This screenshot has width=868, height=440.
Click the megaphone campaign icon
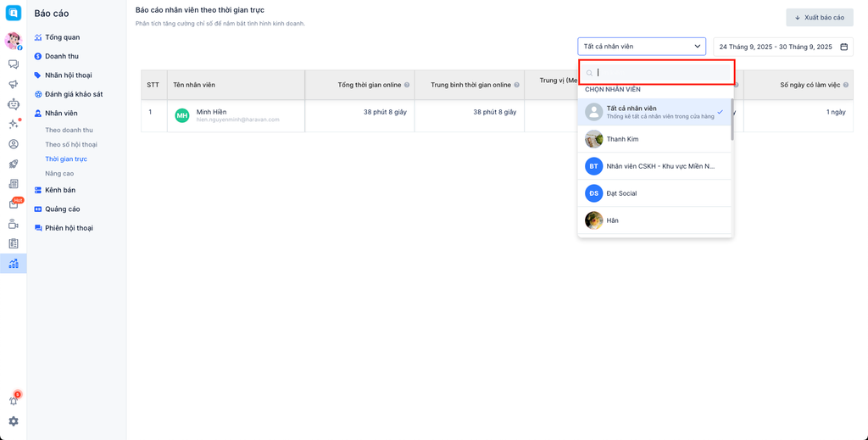14,85
